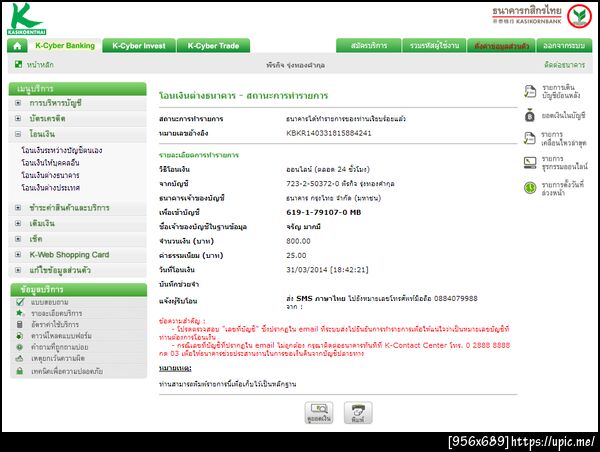Click the เหตุยกเว้นความผิด icon
Screen dimensions: 600x452
click(x=20, y=359)
